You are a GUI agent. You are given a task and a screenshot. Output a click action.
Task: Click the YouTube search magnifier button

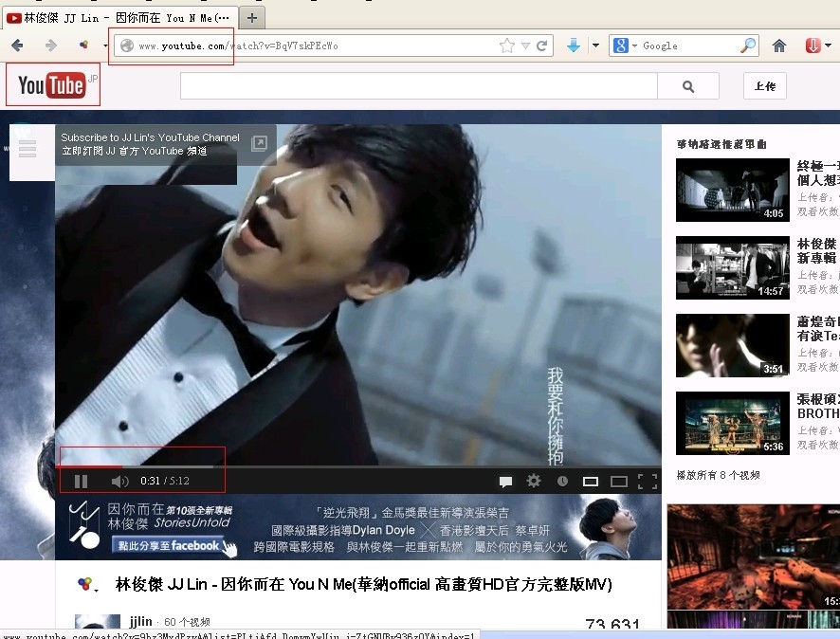688,86
